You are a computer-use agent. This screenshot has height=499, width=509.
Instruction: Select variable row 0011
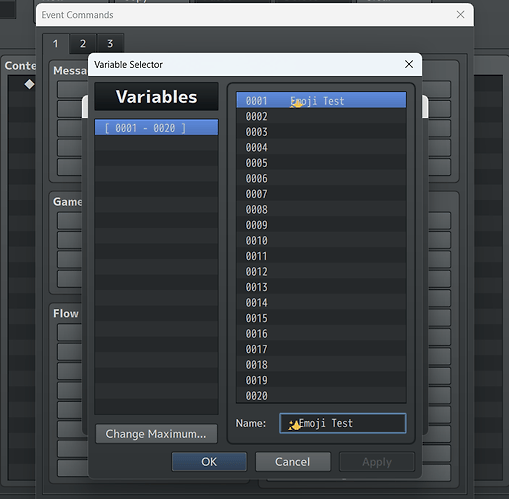pyautogui.click(x=321, y=255)
